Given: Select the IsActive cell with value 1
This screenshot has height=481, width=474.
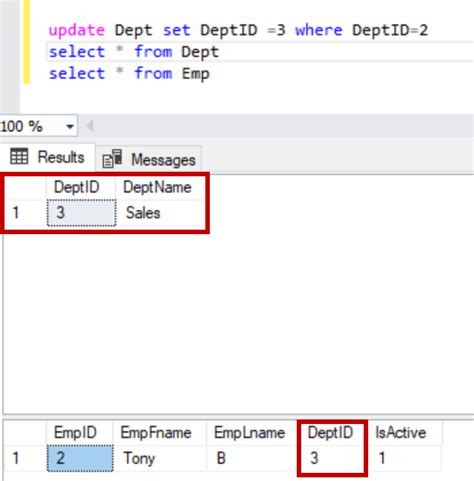Looking at the screenshot, I should (x=405, y=458).
